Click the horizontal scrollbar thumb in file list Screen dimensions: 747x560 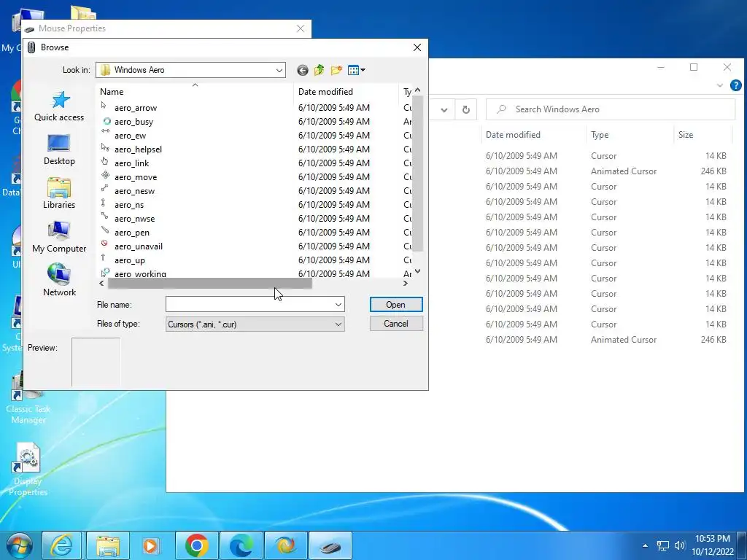coord(209,284)
